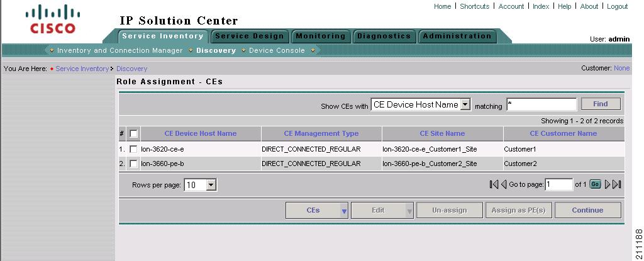
Task: Go to first page arrow icon
Action: coord(494,184)
